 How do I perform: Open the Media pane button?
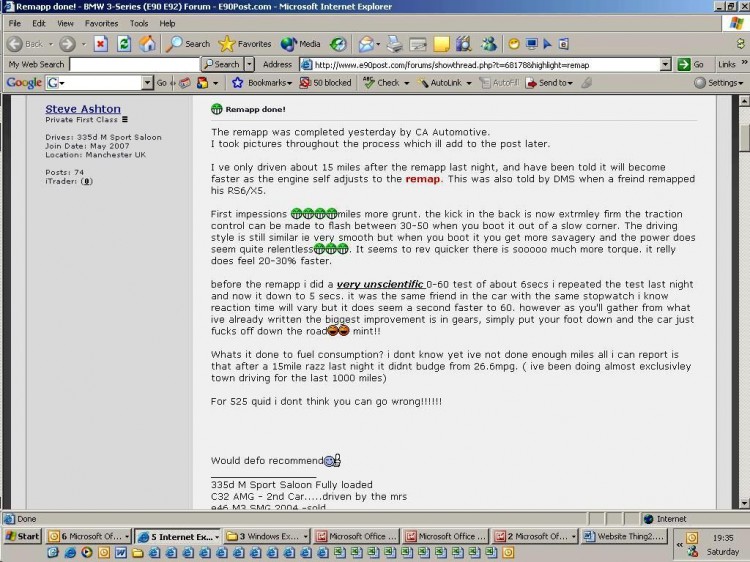300,44
